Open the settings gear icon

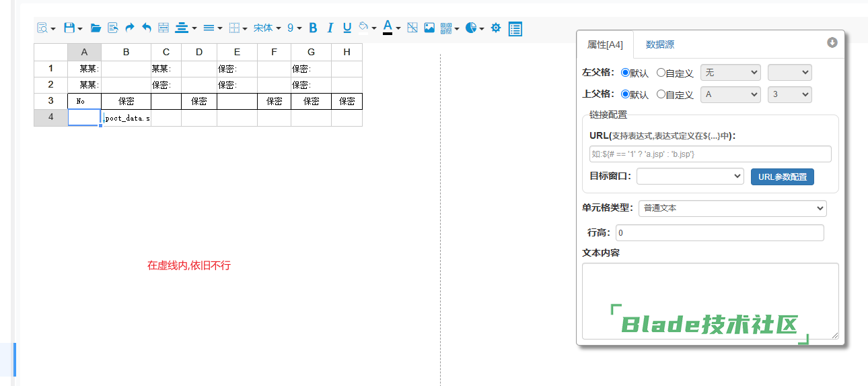tap(496, 28)
